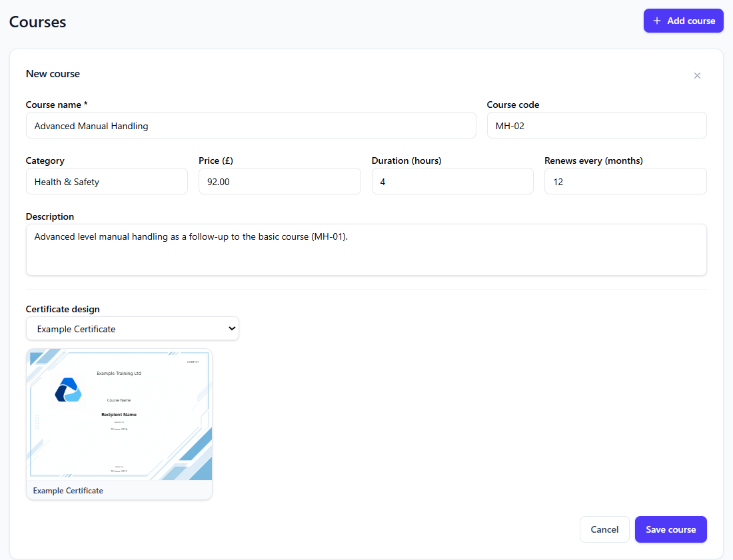This screenshot has width=733, height=560.
Task: Click the Renews every (months) field
Action: (626, 181)
